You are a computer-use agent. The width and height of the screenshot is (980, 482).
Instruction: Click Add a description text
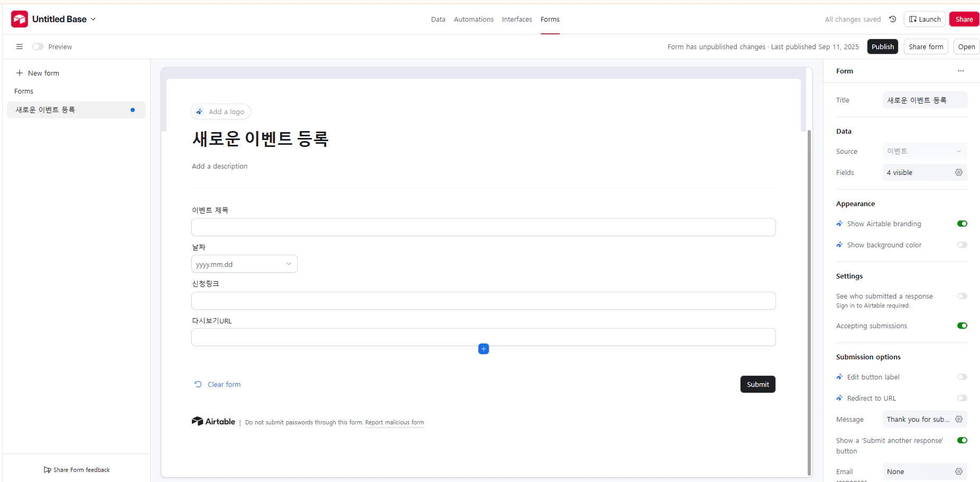(x=219, y=166)
